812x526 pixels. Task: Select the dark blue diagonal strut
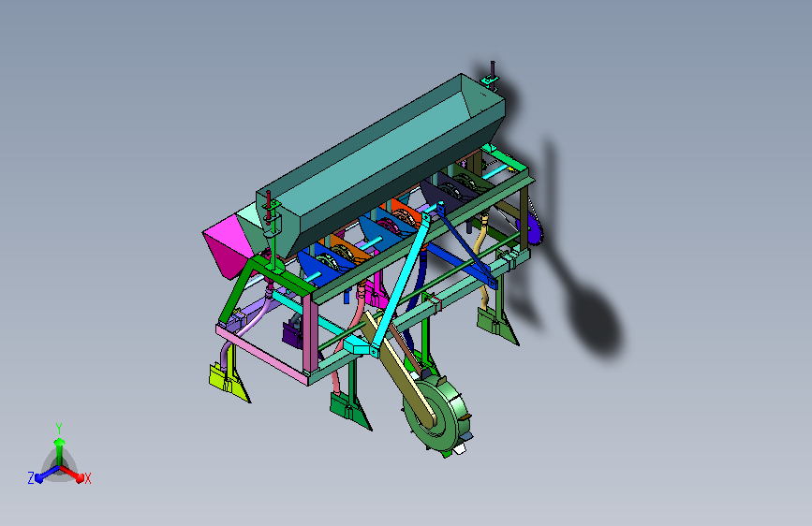467,245
